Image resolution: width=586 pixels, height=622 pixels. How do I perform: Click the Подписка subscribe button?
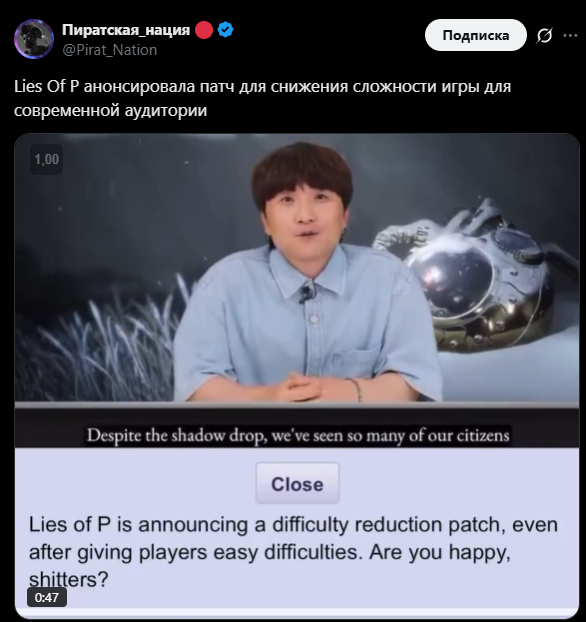point(475,35)
